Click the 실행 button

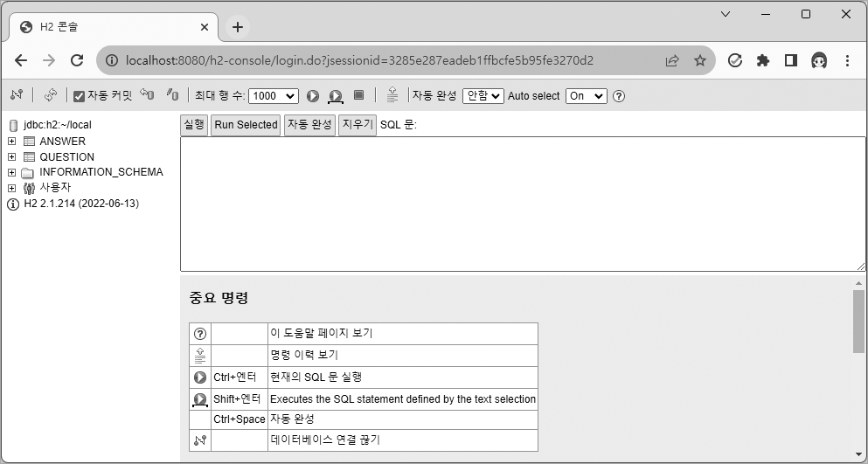point(194,125)
